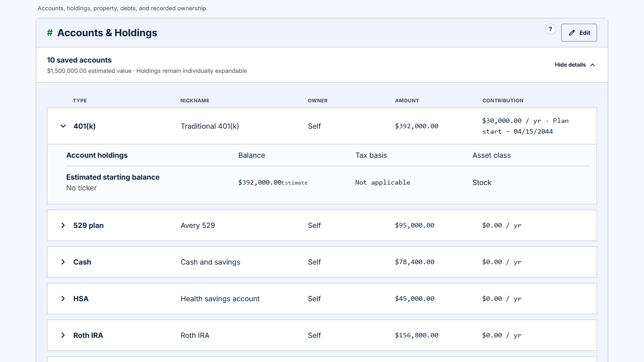Expand the Cash account row
Viewport: 644px width, 362px height.
pyautogui.click(x=63, y=262)
